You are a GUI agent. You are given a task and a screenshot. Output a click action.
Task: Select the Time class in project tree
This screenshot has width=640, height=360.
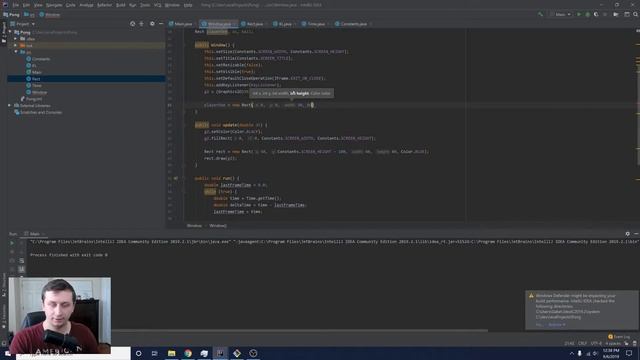34,85
